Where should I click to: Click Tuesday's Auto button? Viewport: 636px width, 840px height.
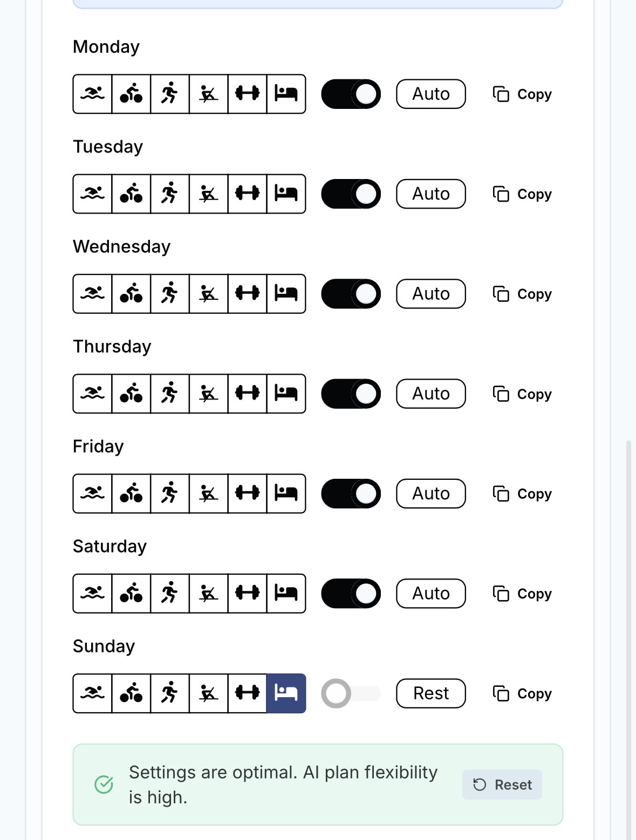click(430, 194)
